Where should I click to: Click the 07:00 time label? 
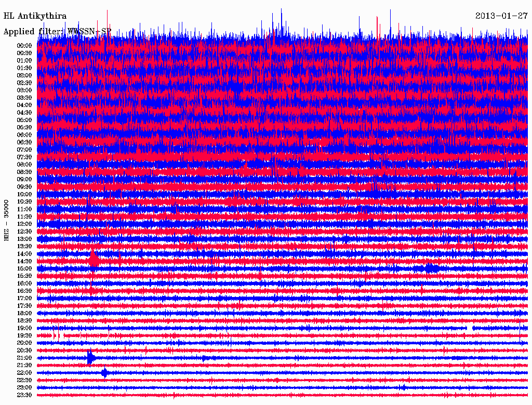pos(24,150)
